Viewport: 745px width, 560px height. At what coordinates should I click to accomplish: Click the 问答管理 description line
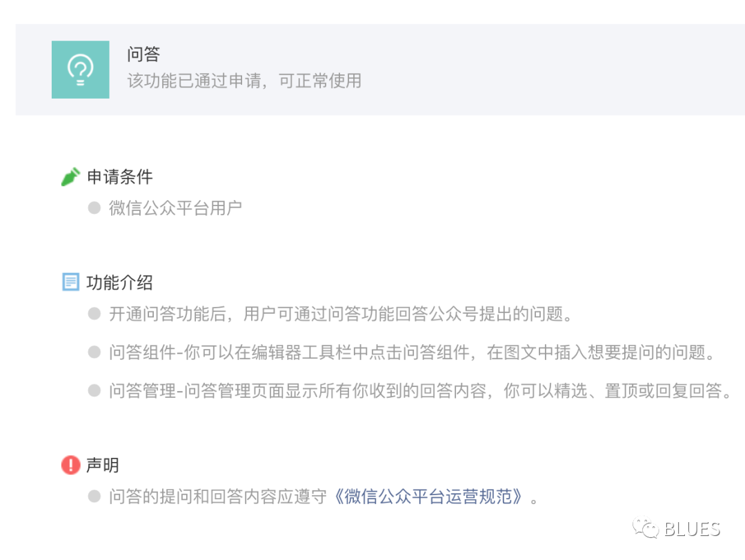(420, 391)
